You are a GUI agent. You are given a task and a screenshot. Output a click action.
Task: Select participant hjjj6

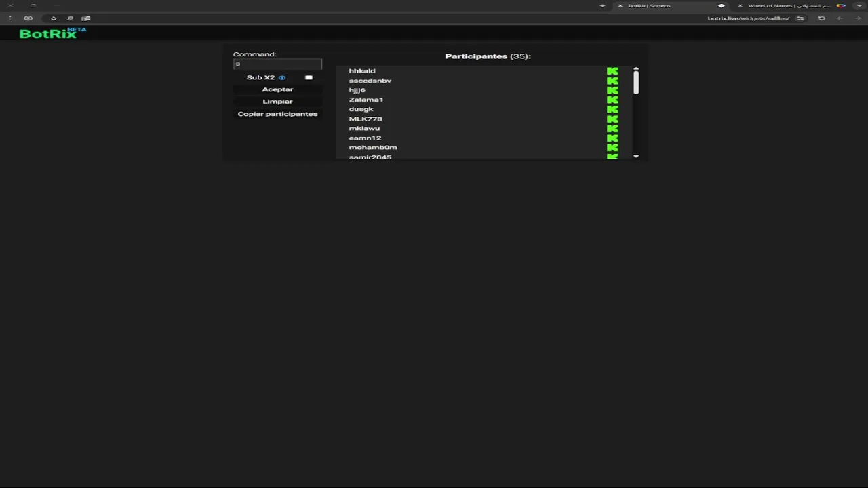coord(357,90)
